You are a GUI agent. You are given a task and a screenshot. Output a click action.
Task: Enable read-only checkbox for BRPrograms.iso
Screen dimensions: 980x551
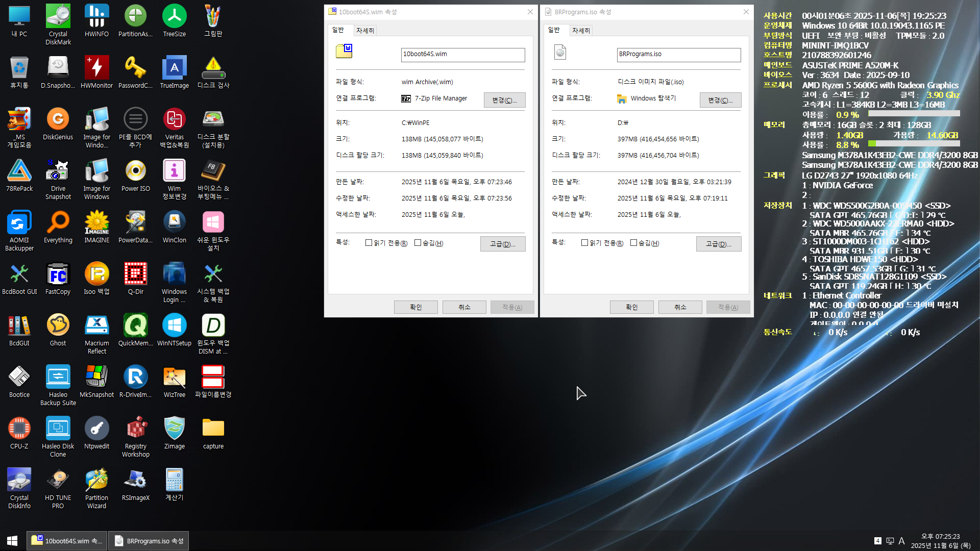584,243
